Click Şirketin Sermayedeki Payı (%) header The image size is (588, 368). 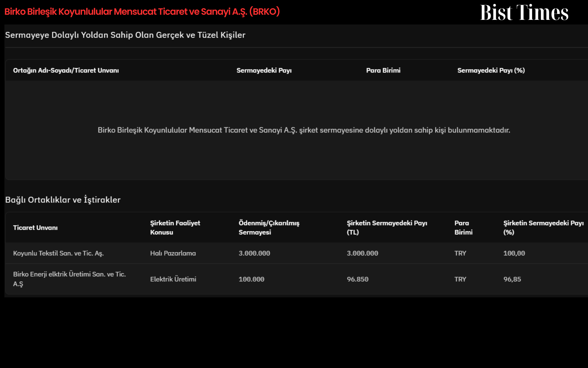pyautogui.click(x=544, y=227)
